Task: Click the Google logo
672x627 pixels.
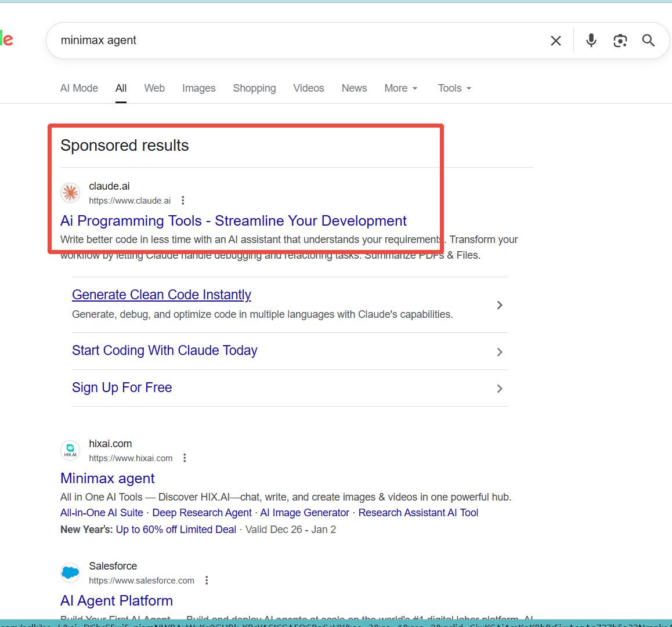Action: 6,39
